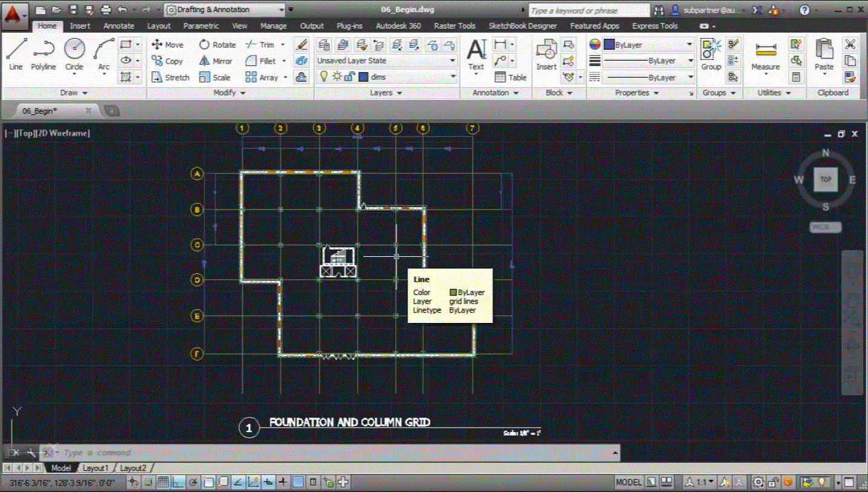Switch to the Annotate ribbon tab
Screen dimensions: 868x492
[119, 26]
